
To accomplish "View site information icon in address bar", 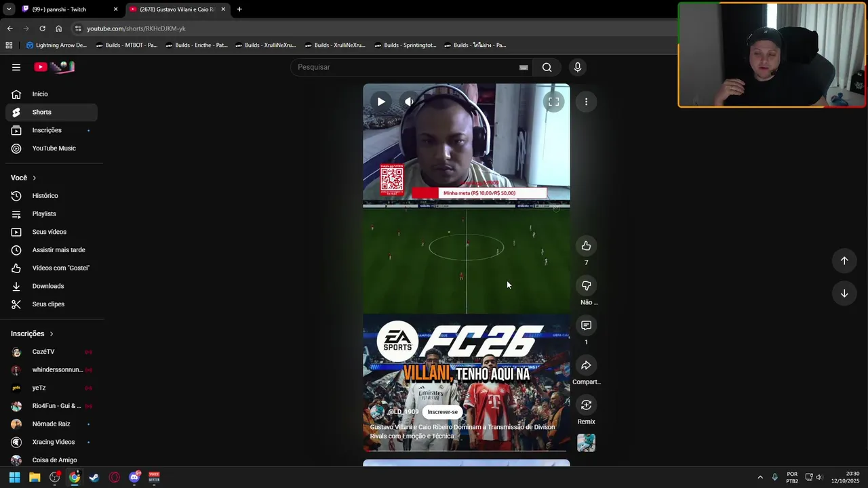I will point(78,28).
